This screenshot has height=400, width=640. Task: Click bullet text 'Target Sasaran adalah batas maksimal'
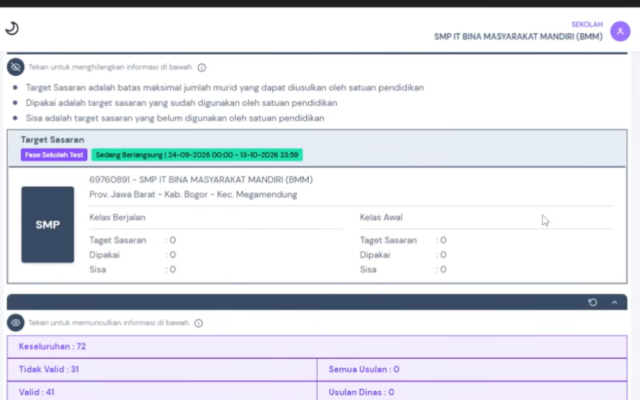click(225, 88)
